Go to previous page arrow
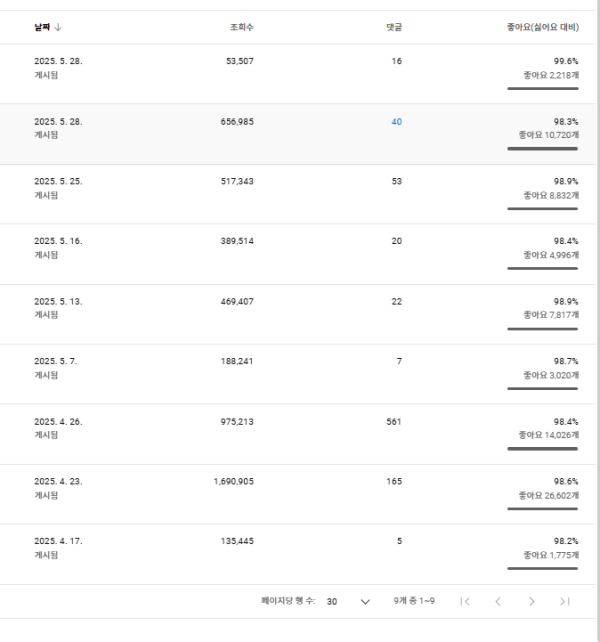Image resolution: width=600 pixels, height=642 pixels. 498,601
